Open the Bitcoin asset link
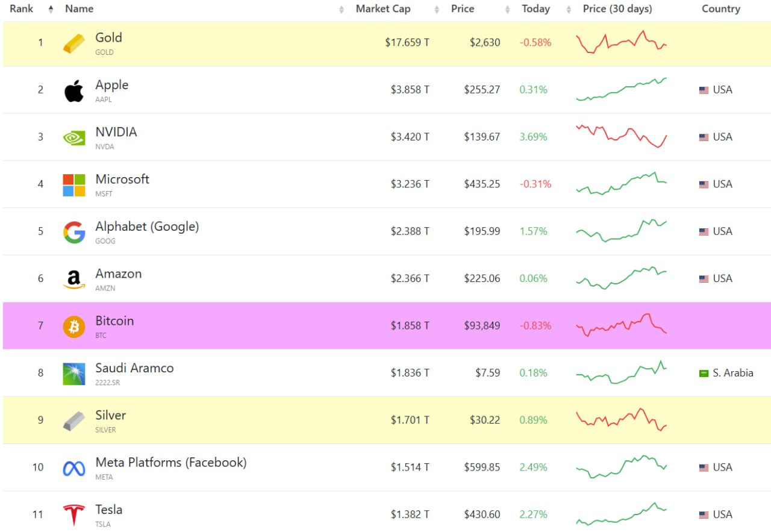This screenshot has width=771, height=532. 114,321
